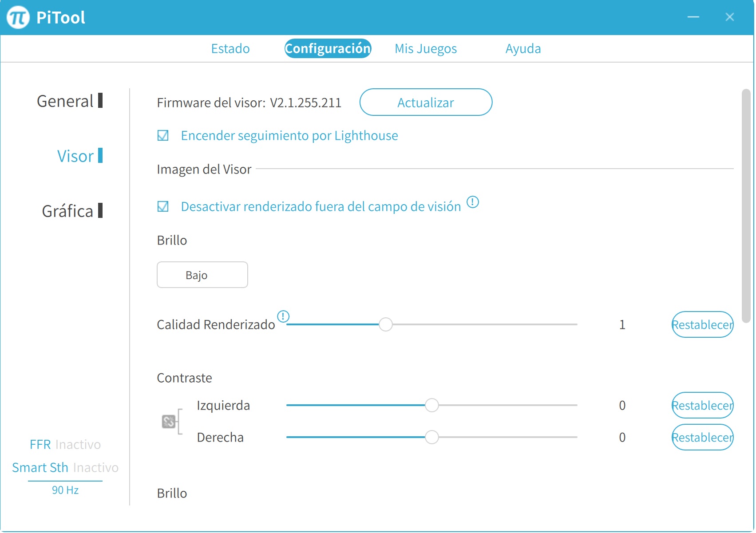Toggle the contrast left-right link icon
The image size is (756, 533).
169,421
